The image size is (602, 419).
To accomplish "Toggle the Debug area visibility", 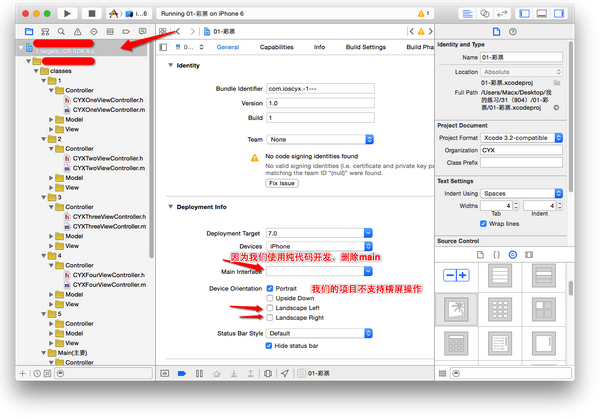I will point(542,14).
